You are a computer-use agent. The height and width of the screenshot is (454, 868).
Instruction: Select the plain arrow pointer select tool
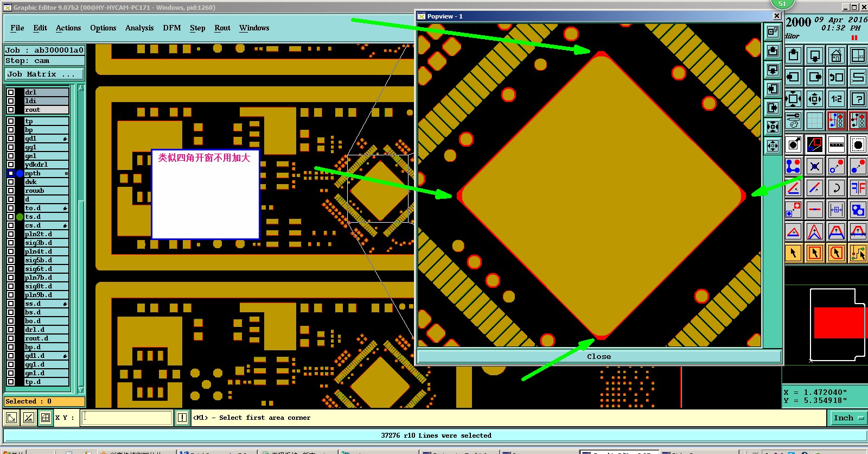(794, 253)
